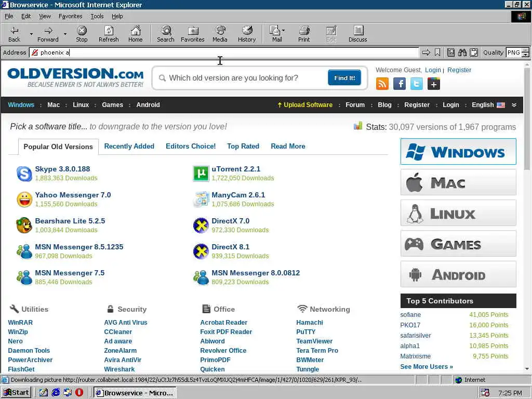Click the RSS feed icon
This screenshot has height=399, width=532.
[x=382, y=84]
